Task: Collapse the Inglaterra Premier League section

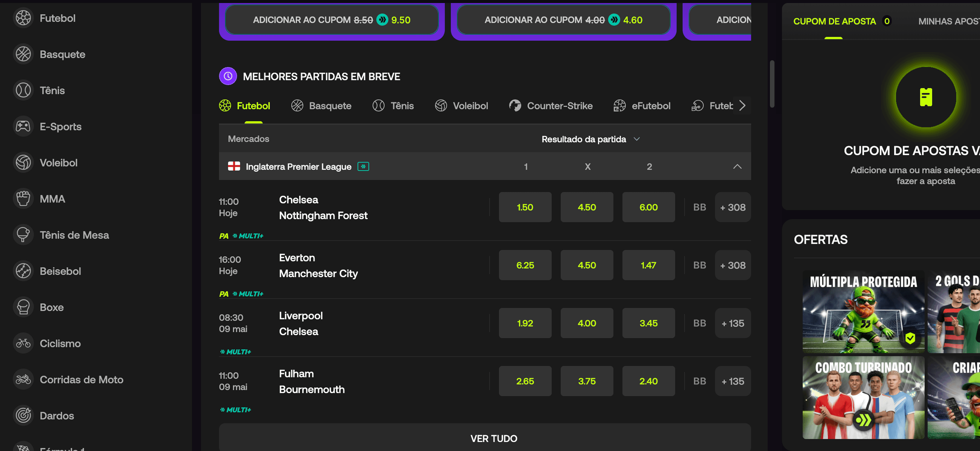Action: pos(737,166)
